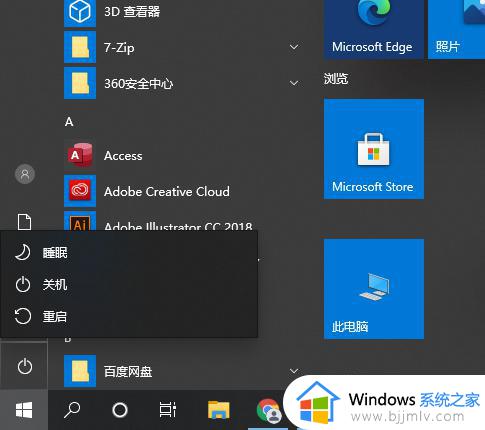Click the Power button in Start sidebar

(24, 366)
